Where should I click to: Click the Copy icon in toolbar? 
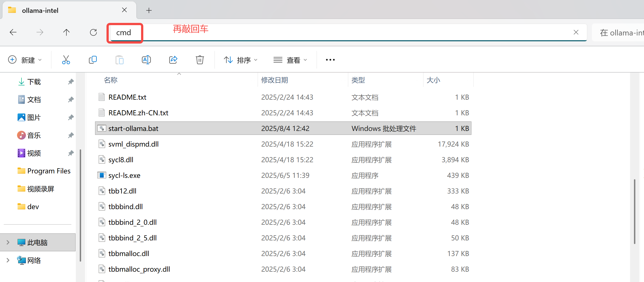tap(93, 60)
